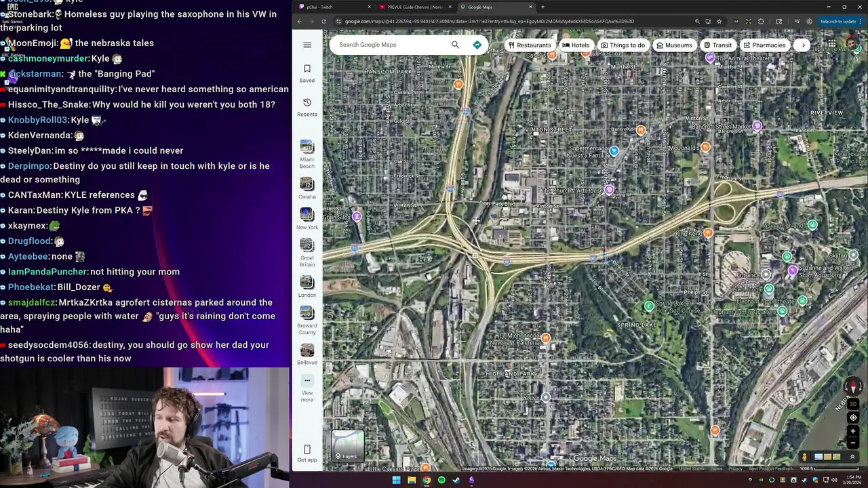Filter map by Transit
The image size is (868, 488).
(x=718, y=45)
